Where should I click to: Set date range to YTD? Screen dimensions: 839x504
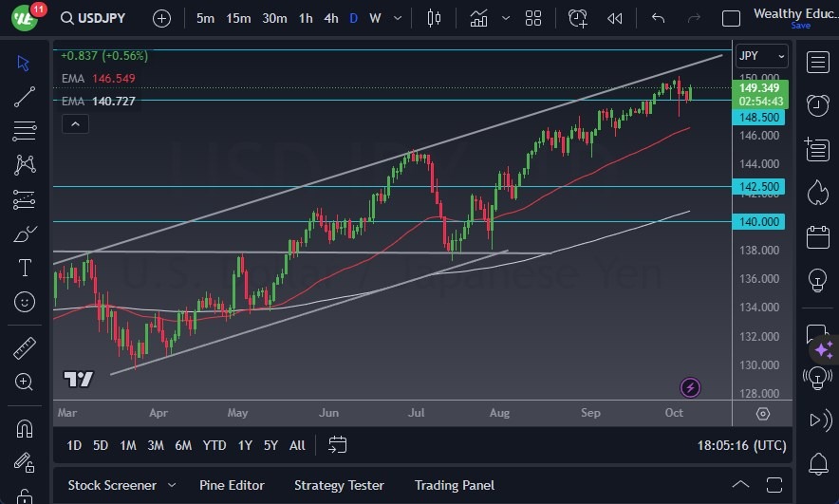(214, 445)
